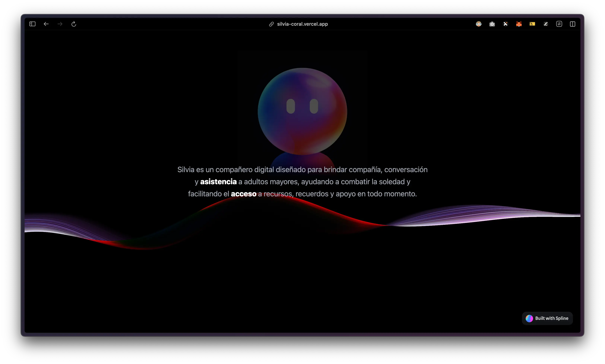Toggle the browser sidebar panel icon
Screen dimensions: 605x364
(32, 24)
